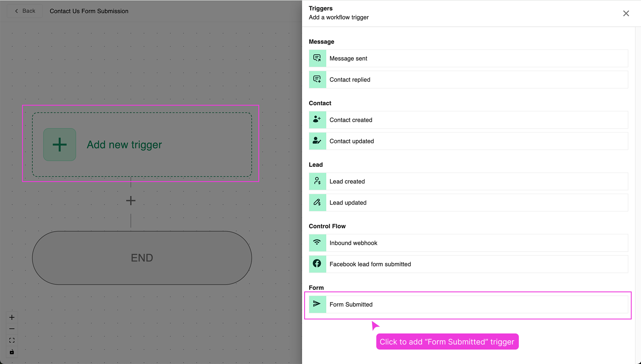This screenshot has height=364, width=641.
Task: Click the Contact created trigger icon
Action: 317,120
